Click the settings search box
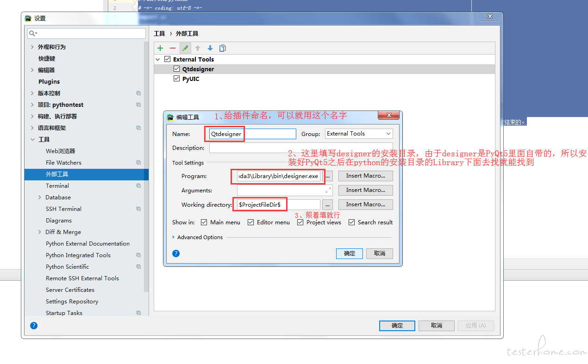 pyautogui.click(x=87, y=33)
